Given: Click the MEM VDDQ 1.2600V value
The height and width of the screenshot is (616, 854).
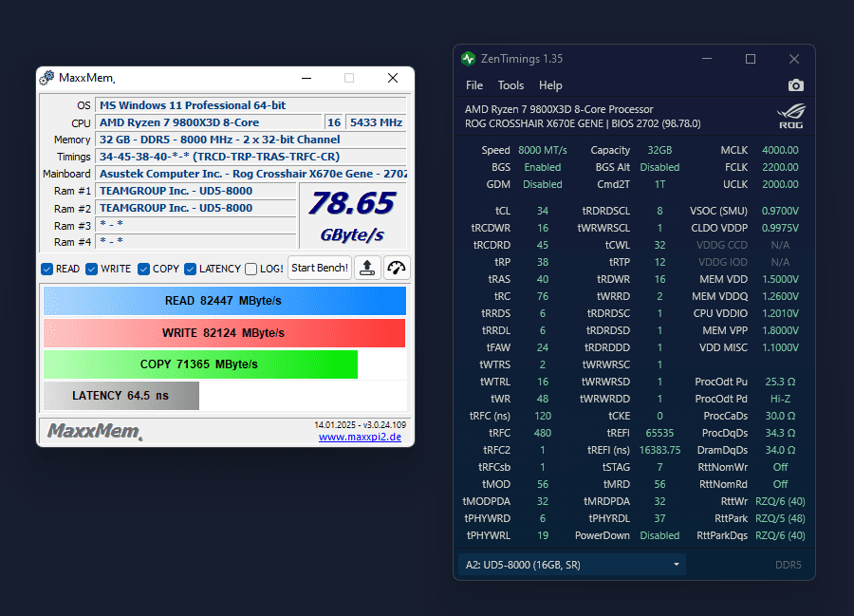Looking at the screenshot, I should (781, 296).
